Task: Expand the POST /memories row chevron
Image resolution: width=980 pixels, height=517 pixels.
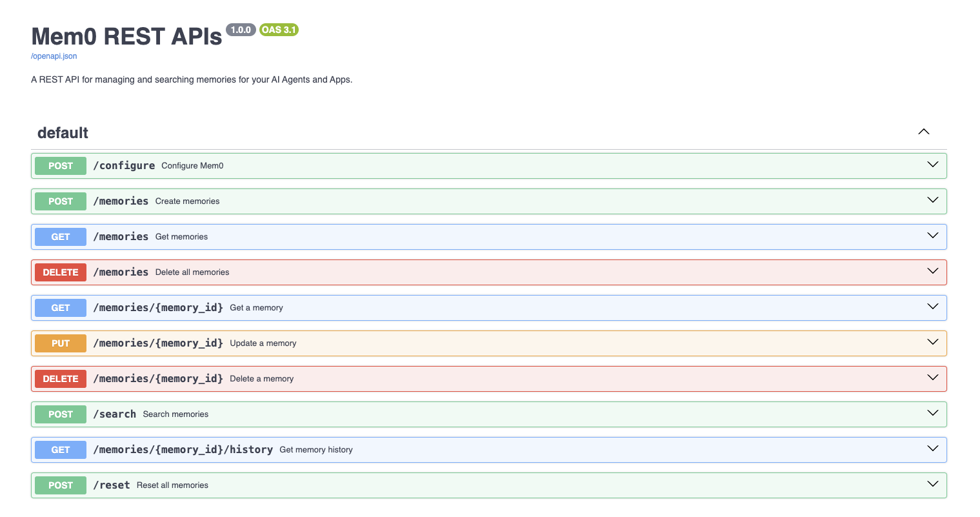Action: click(x=932, y=200)
